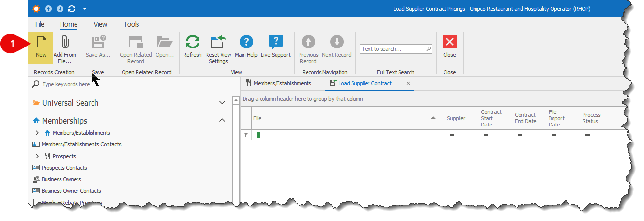Go to Previous Record arrow icon
644x221 pixels.
point(308,42)
